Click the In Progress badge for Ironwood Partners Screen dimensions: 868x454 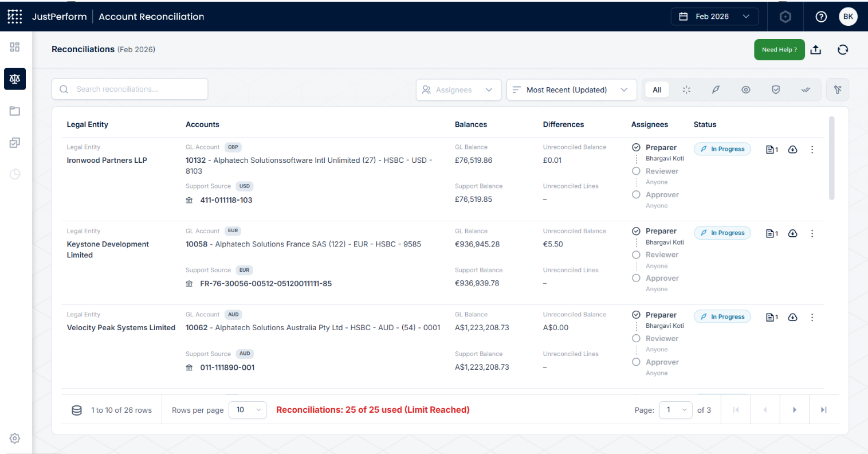[x=722, y=149]
